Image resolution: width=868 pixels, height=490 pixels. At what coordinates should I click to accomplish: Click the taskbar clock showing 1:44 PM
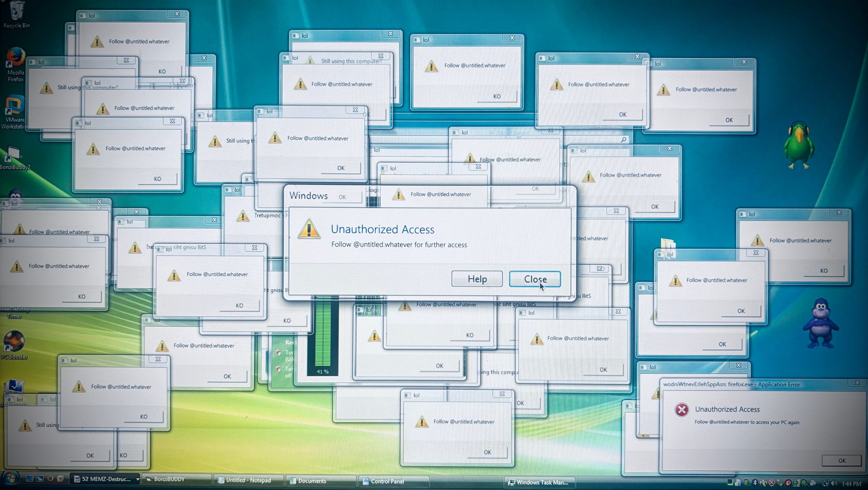point(851,484)
